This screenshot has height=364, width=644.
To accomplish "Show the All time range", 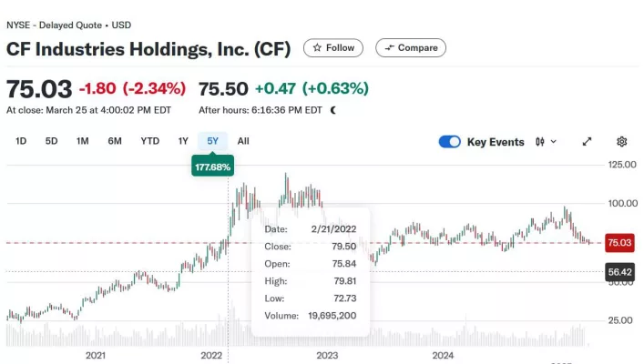I will [x=243, y=141].
